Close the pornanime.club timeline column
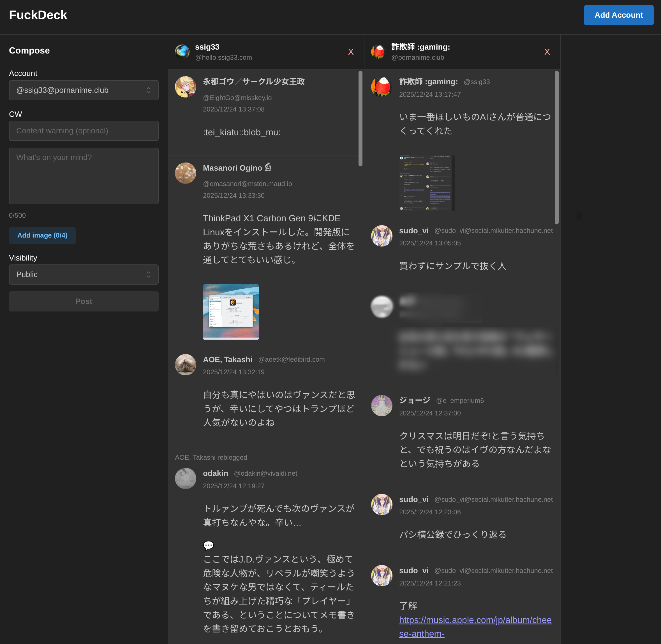 (x=547, y=52)
